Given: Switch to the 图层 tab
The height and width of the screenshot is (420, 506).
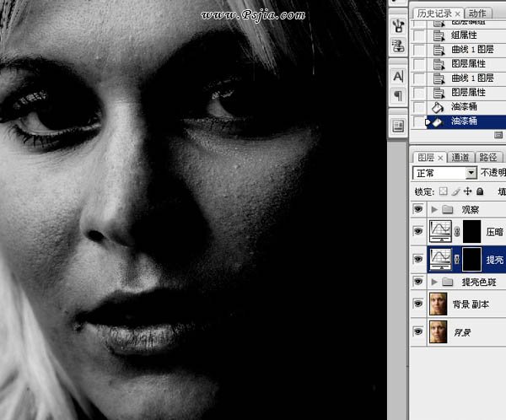Looking at the screenshot, I should tap(426, 158).
